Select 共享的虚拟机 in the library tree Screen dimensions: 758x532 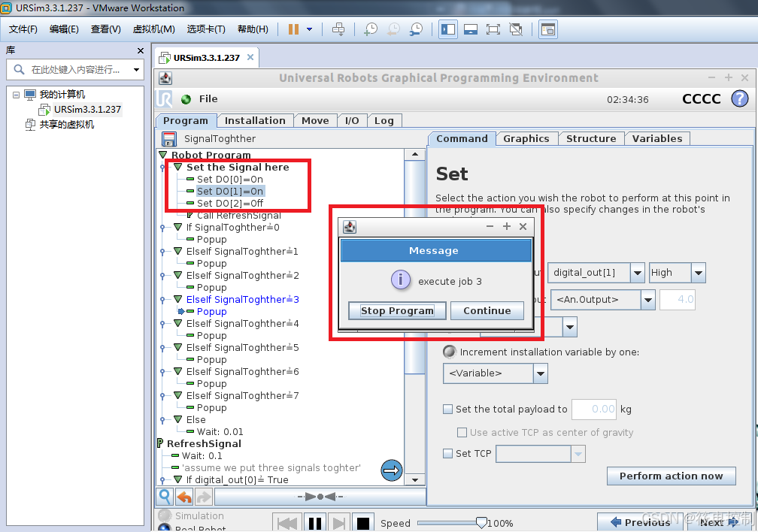[x=66, y=125]
